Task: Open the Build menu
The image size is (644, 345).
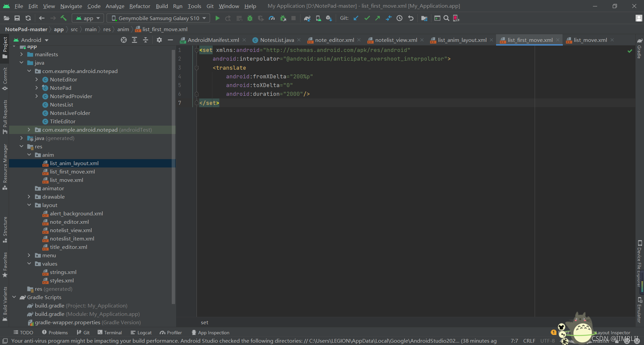Action: (162, 6)
